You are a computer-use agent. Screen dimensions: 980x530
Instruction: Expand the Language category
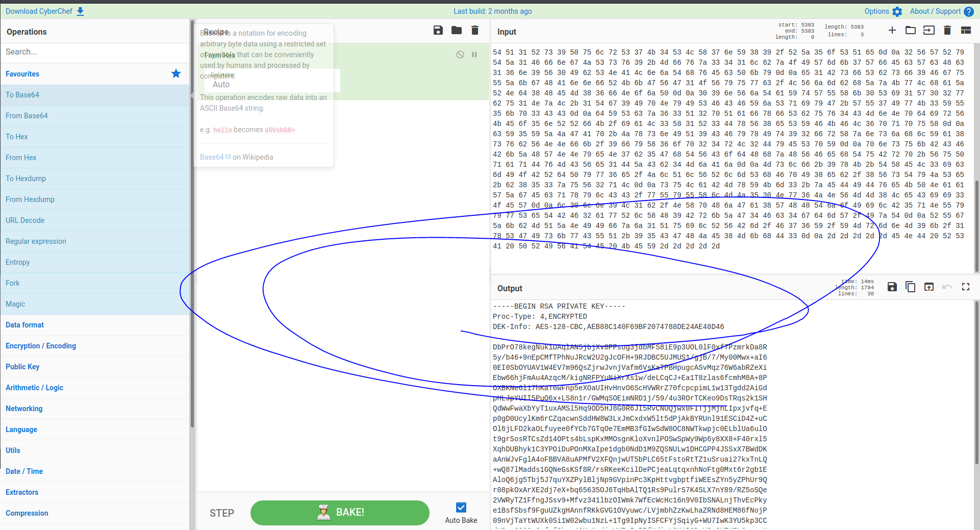pyautogui.click(x=95, y=430)
